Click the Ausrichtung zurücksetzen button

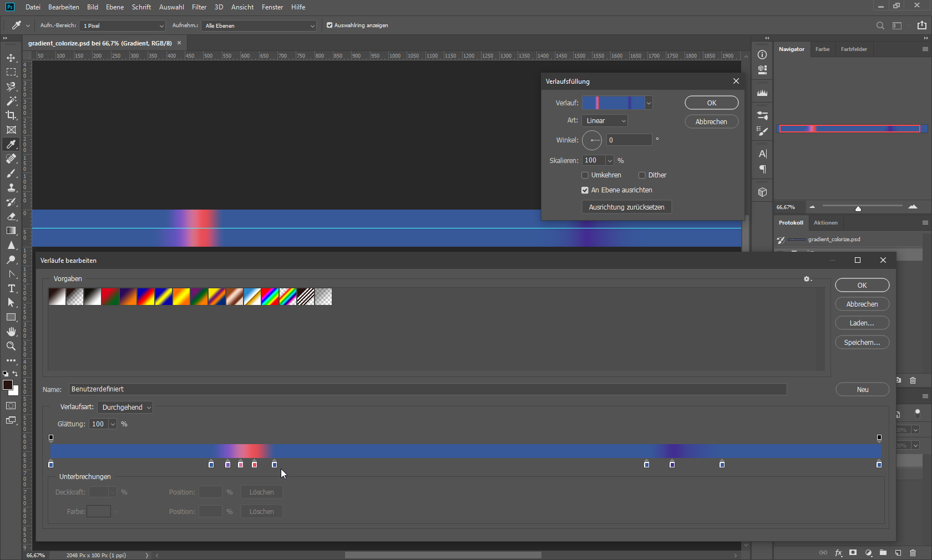tap(626, 207)
